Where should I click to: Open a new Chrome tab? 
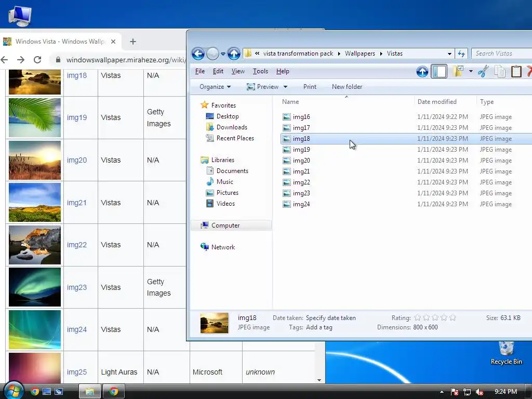pyautogui.click(x=133, y=42)
